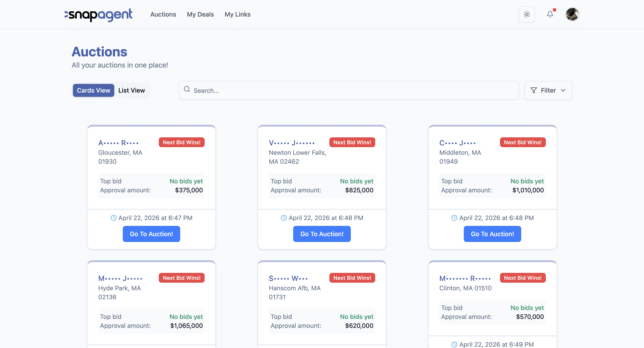Click the clock icon on Newton Lower Falls card
Image resolution: width=644 pixels, height=348 pixels.
point(284,218)
